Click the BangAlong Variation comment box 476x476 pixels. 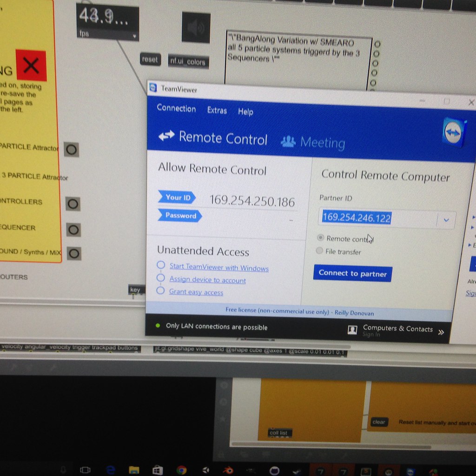[x=298, y=59]
